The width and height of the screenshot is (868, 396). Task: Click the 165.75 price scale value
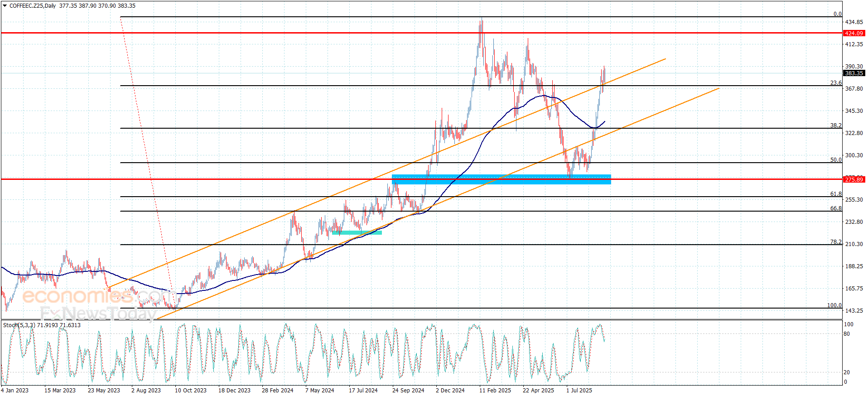pyautogui.click(x=854, y=288)
